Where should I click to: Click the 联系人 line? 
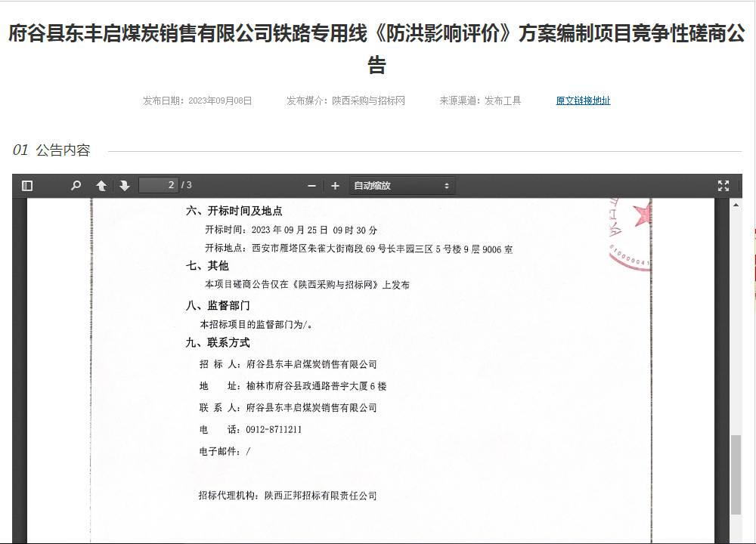click(x=288, y=408)
